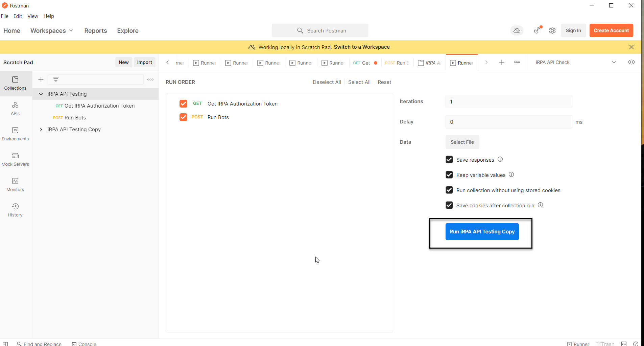Screen dimensions: 644x346
Task: Open a new tab with plus icon
Action: (x=502, y=62)
